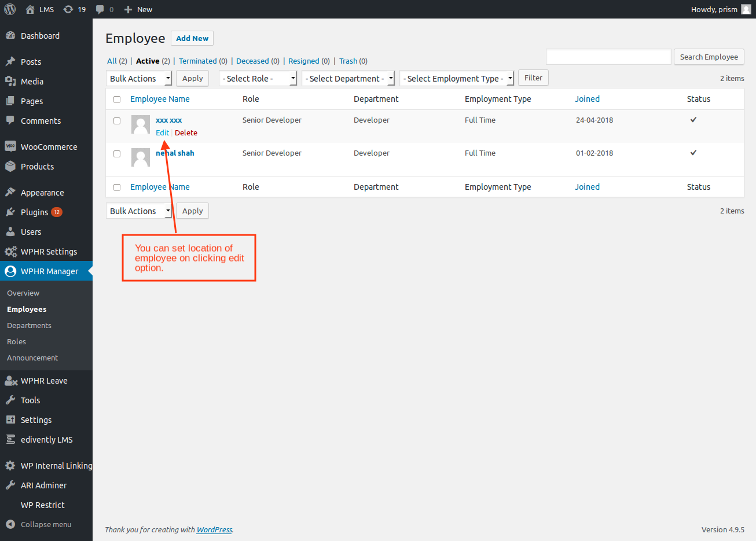Tick the checkbox for employee nehal shah
Screen dimensions: 756x541
click(x=117, y=154)
